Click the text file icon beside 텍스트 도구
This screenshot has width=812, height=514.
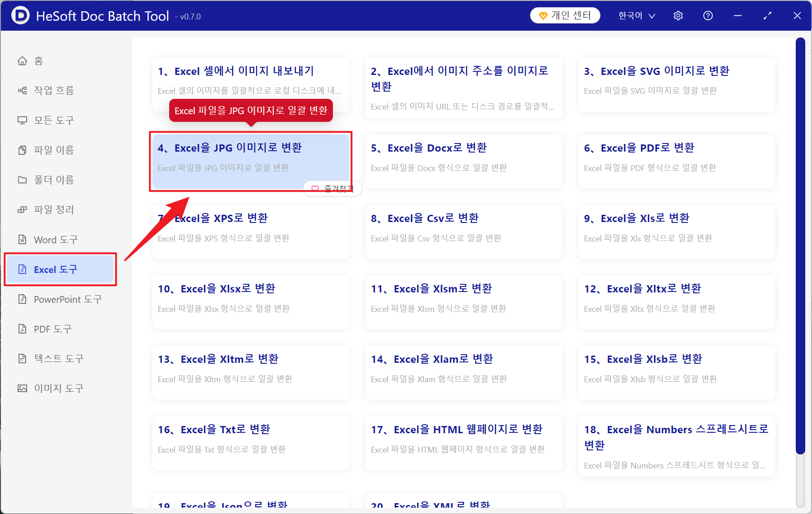click(22, 358)
